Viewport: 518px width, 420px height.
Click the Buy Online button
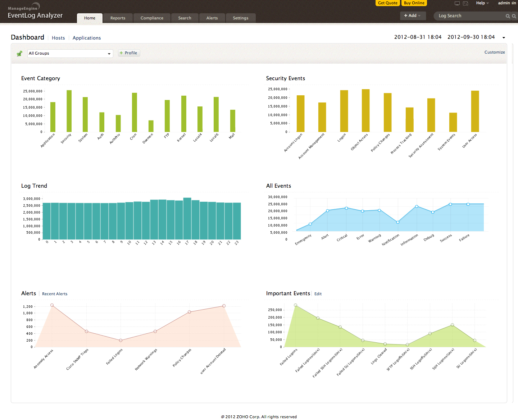pos(414,3)
